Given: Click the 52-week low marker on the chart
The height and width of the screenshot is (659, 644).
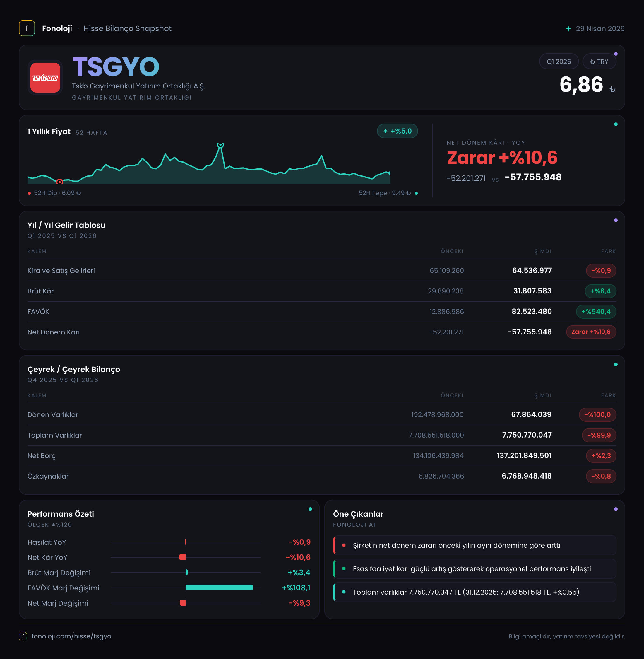Looking at the screenshot, I should pos(59,182).
